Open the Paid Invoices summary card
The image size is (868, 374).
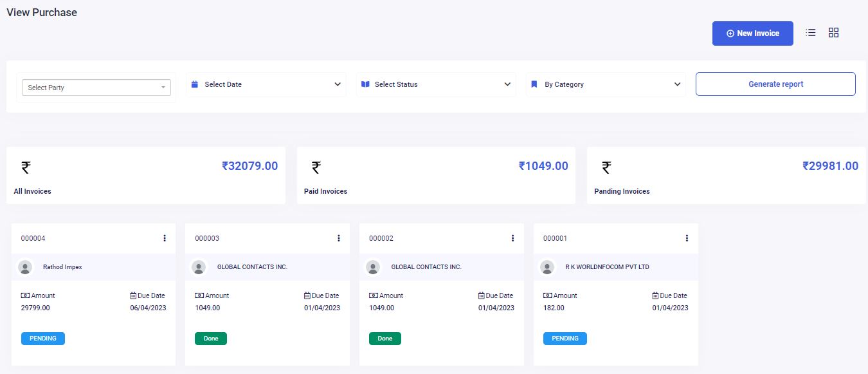pos(436,176)
